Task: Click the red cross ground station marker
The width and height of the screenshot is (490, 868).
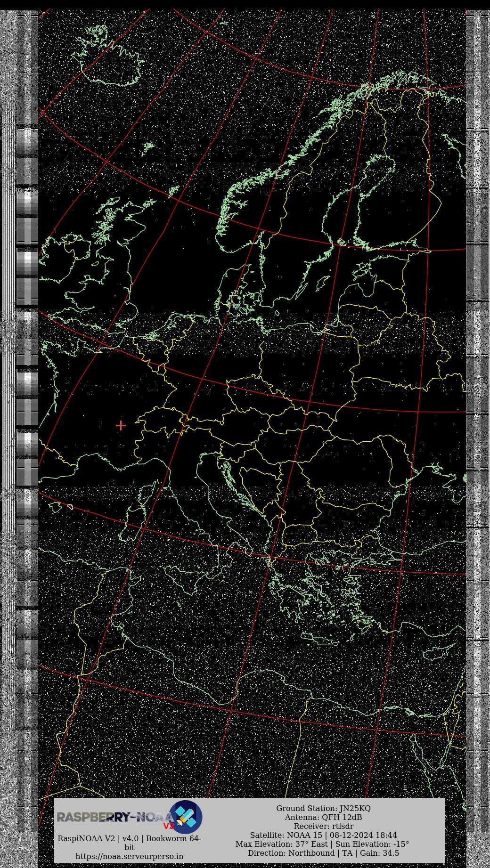Action: point(121,426)
